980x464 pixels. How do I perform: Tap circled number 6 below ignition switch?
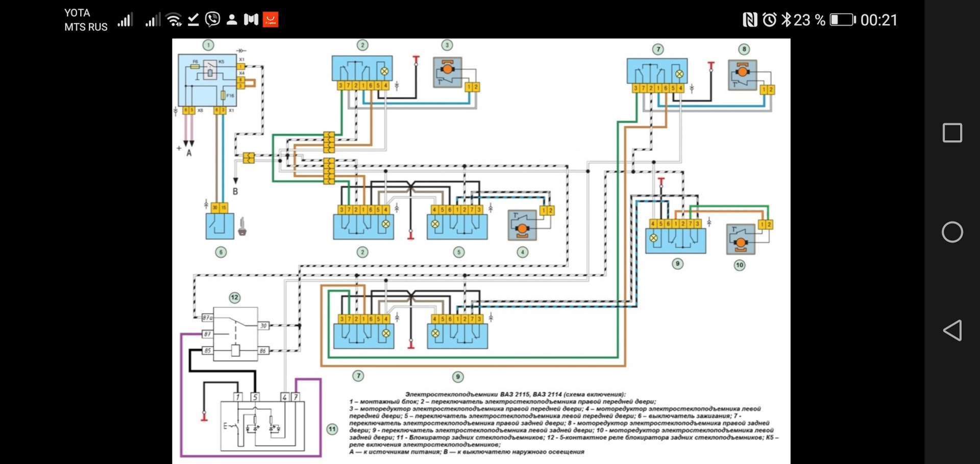[220, 252]
